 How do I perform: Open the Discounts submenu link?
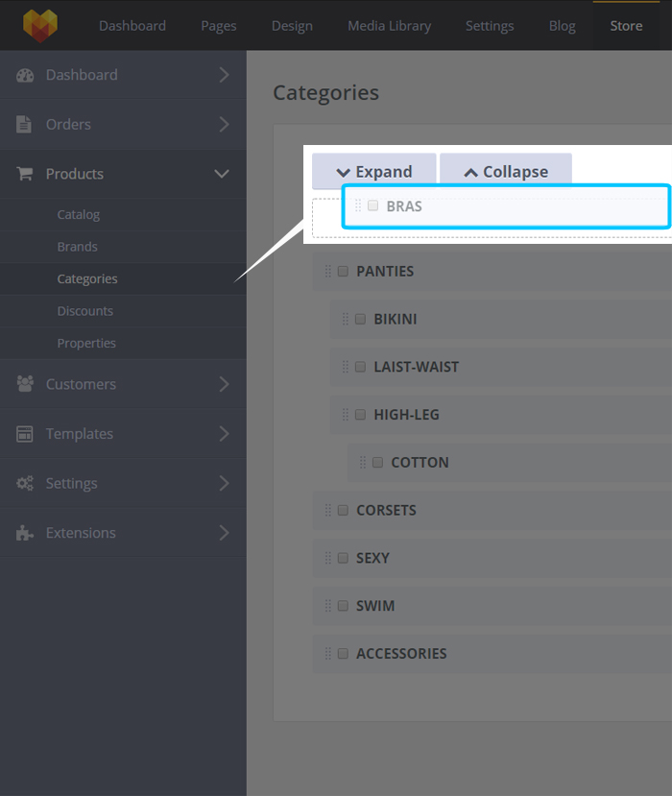click(85, 311)
